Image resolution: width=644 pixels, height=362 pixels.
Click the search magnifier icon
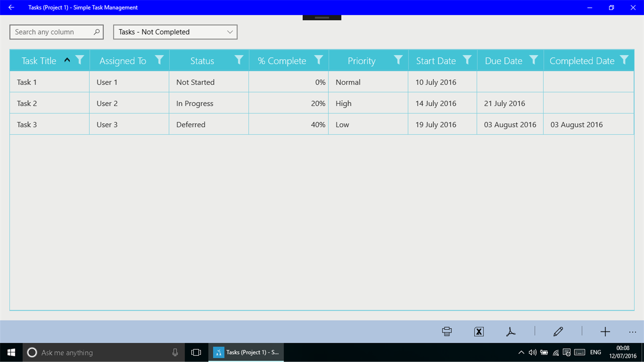(96, 32)
